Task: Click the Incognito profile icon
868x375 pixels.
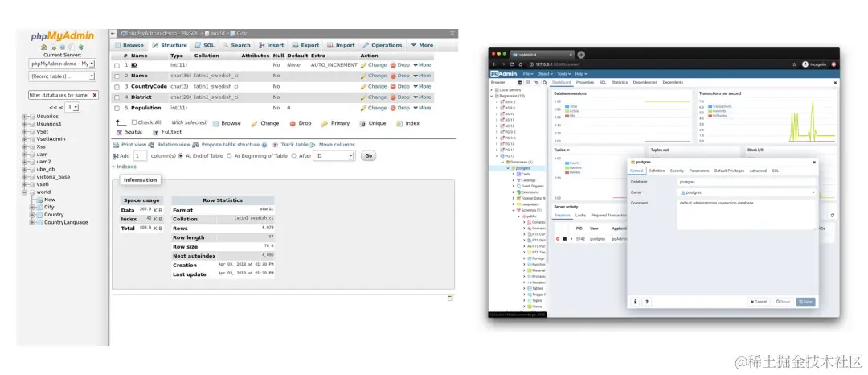Action: tap(805, 64)
